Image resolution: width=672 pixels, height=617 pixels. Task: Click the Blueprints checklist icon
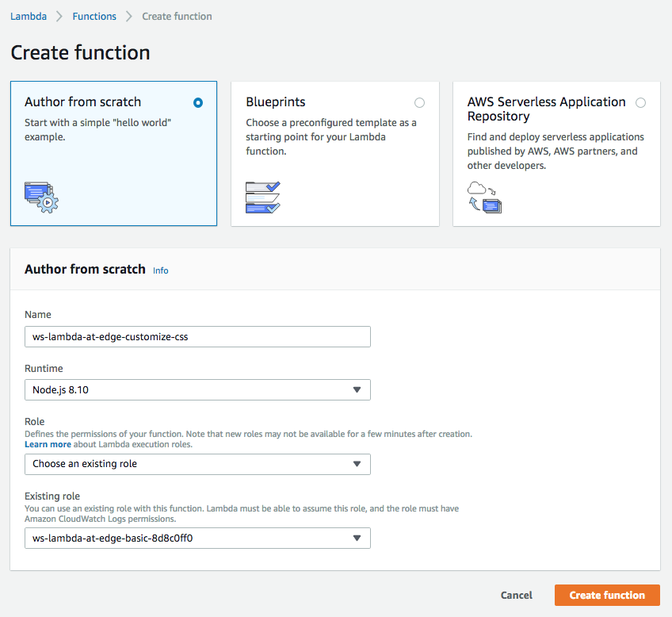pos(263,197)
